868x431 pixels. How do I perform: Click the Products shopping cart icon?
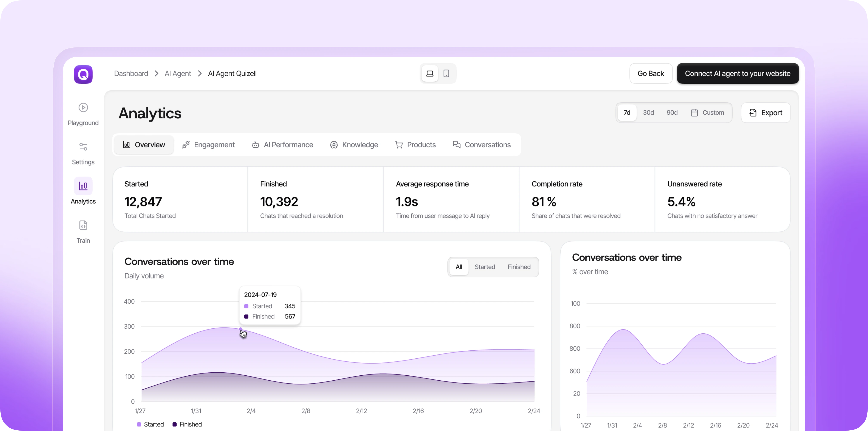click(399, 145)
